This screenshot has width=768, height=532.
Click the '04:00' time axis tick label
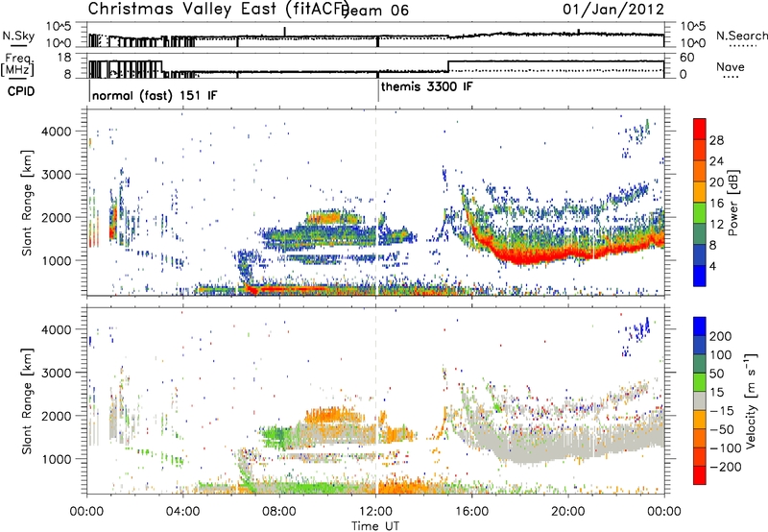(x=182, y=512)
